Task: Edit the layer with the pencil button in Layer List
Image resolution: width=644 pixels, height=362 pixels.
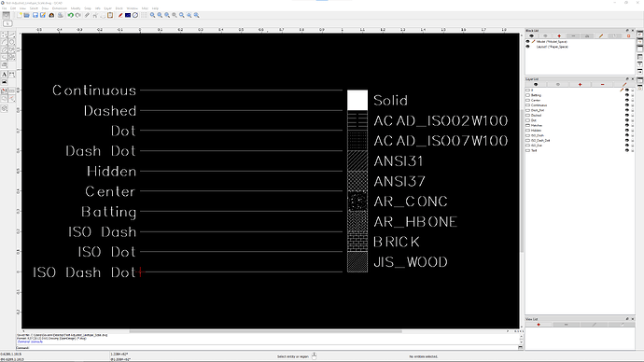Action: coord(624,85)
